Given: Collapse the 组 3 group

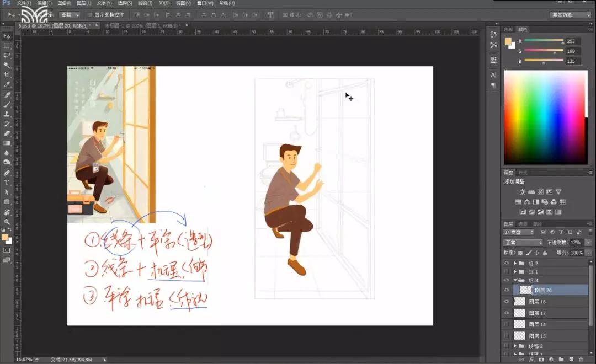Looking at the screenshot, I should [515, 280].
